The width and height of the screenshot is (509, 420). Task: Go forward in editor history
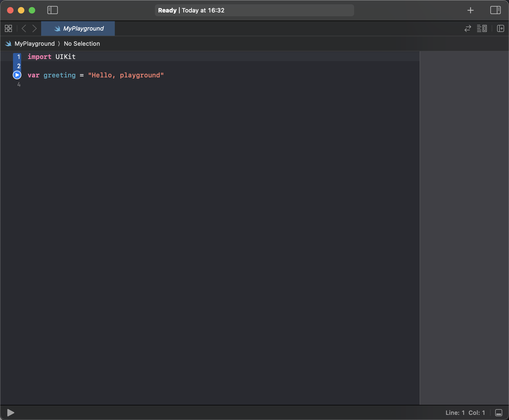tap(34, 28)
